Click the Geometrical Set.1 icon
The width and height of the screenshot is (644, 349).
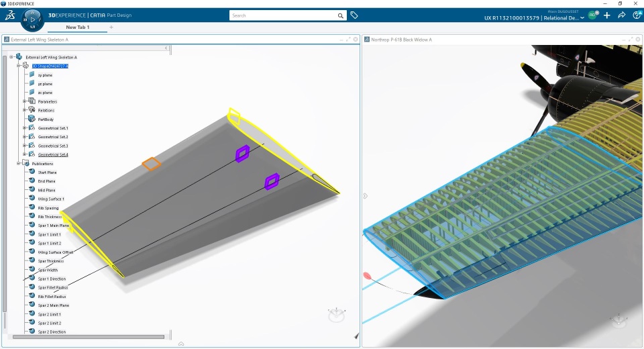click(x=32, y=128)
